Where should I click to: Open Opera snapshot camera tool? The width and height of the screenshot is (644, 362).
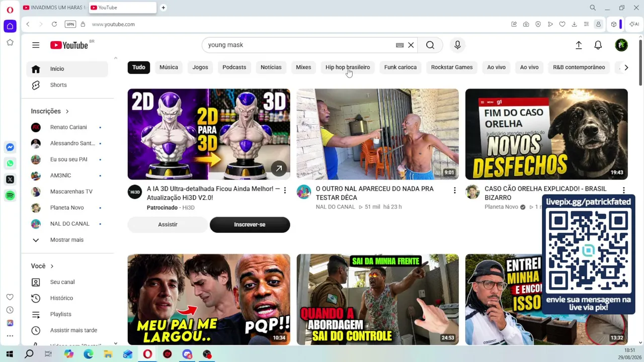[x=526, y=24]
